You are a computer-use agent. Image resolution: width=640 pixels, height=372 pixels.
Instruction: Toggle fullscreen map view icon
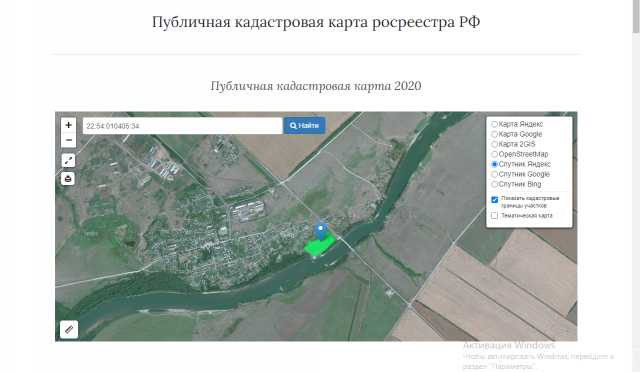coord(68,160)
